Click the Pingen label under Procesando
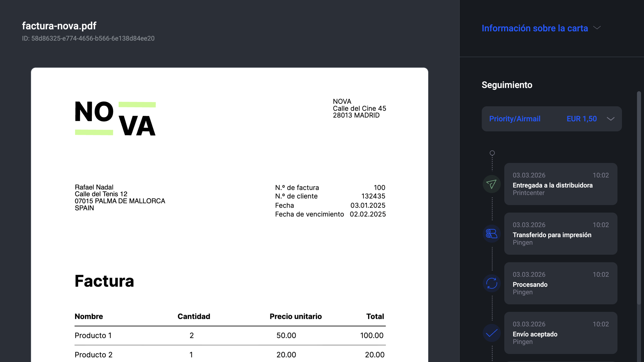 coord(522,292)
